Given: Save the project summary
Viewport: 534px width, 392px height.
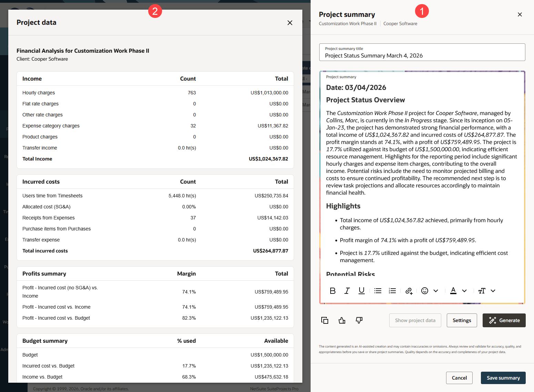Looking at the screenshot, I should pyautogui.click(x=503, y=378).
